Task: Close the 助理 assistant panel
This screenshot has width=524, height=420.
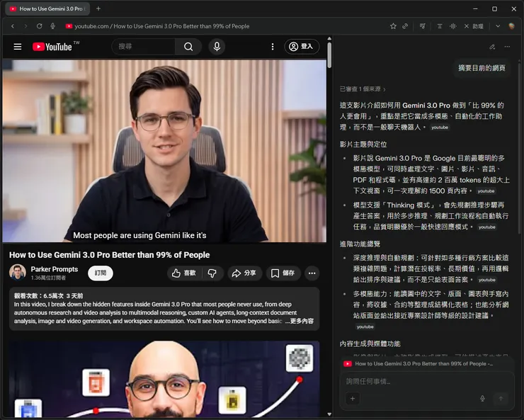Action: click(x=467, y=26)
